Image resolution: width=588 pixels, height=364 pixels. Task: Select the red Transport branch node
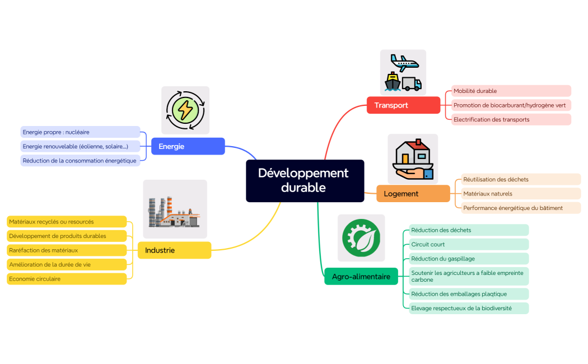403,105
